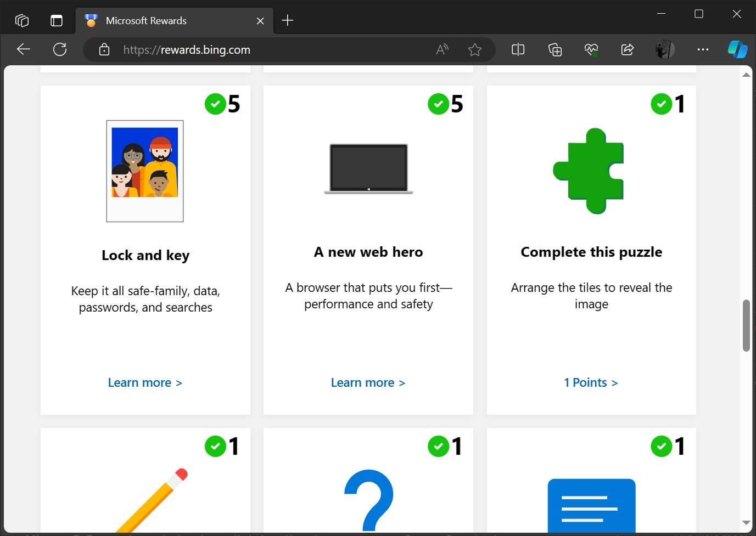
Task: Share this page
Action: 628,49
